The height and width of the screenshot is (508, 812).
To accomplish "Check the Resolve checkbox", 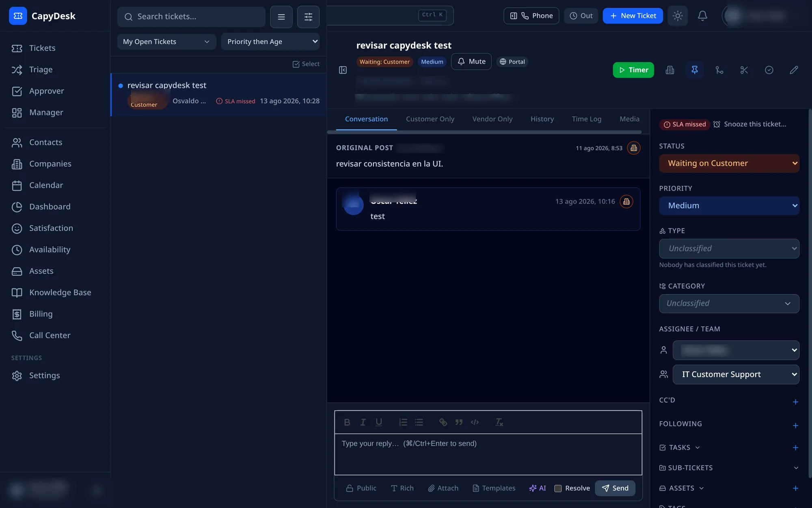I will pyautogui.click(x=558, y=488).
